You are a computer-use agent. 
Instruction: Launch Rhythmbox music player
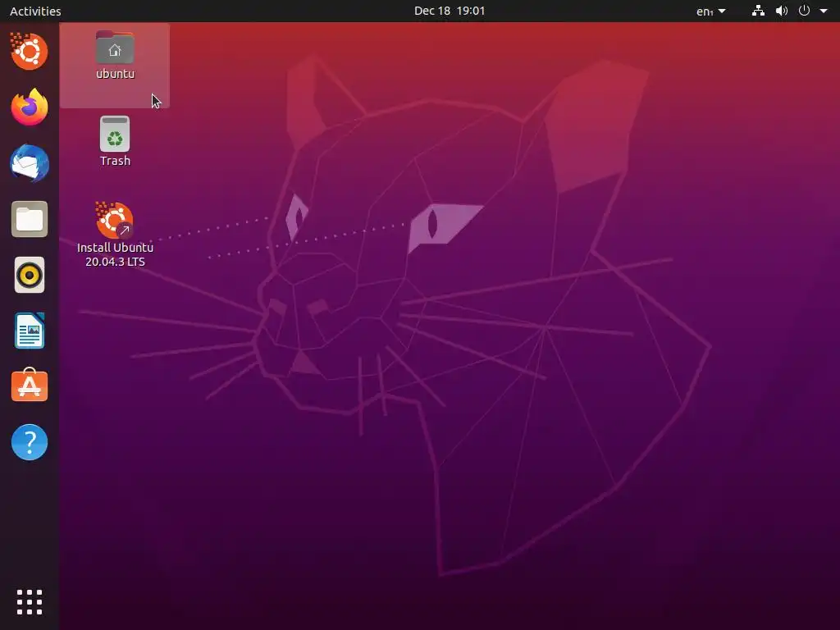30,275
